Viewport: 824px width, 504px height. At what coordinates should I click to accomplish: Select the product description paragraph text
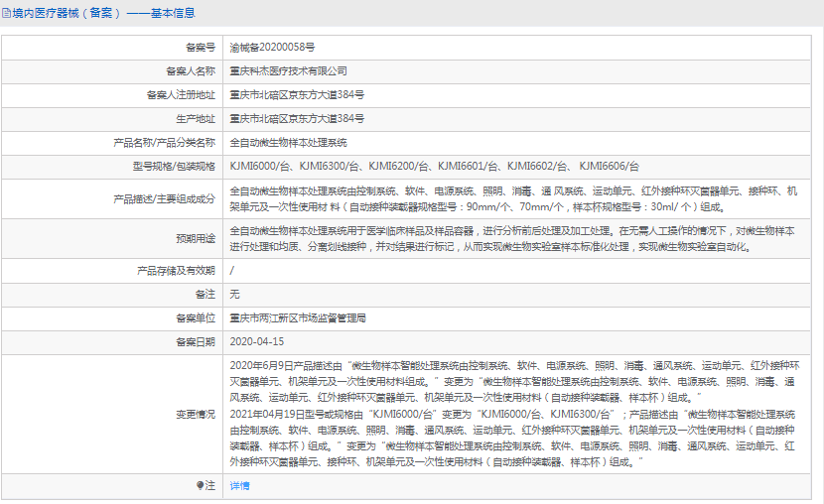click(513, 199)
